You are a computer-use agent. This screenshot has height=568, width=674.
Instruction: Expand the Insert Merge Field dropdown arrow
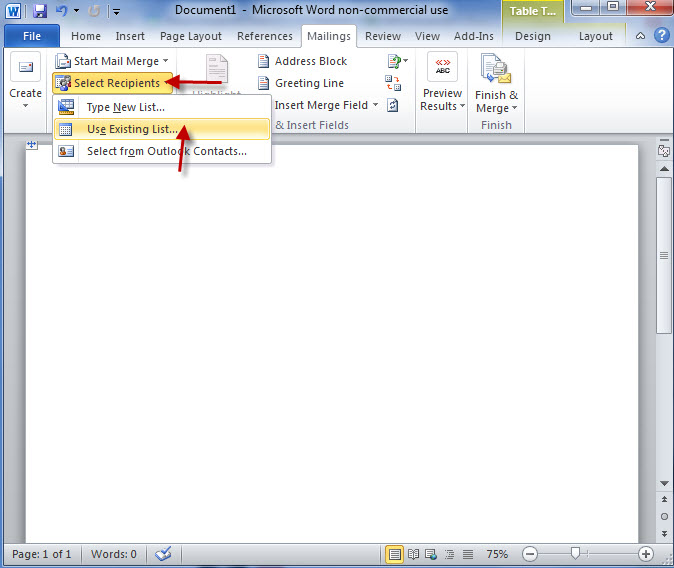tap(375, 105)
